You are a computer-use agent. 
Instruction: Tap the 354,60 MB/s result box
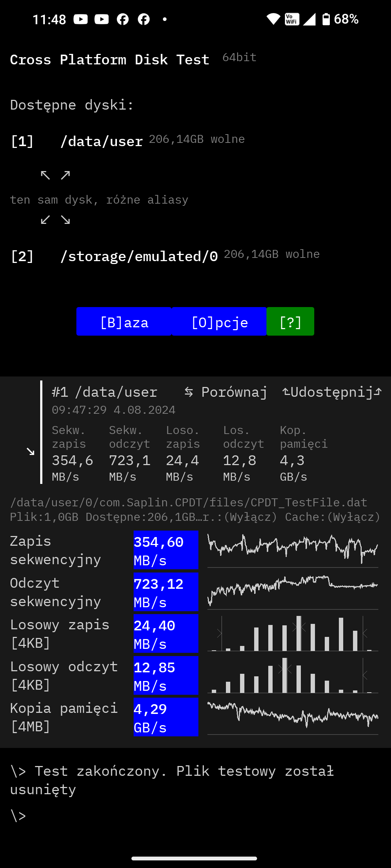[166, 550]
